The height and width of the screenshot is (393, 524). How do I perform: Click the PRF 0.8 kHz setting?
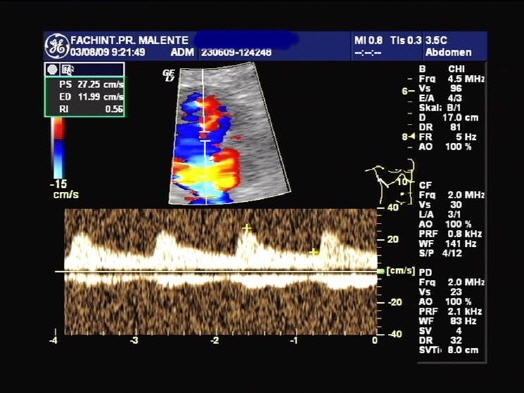tap(450, 234)
